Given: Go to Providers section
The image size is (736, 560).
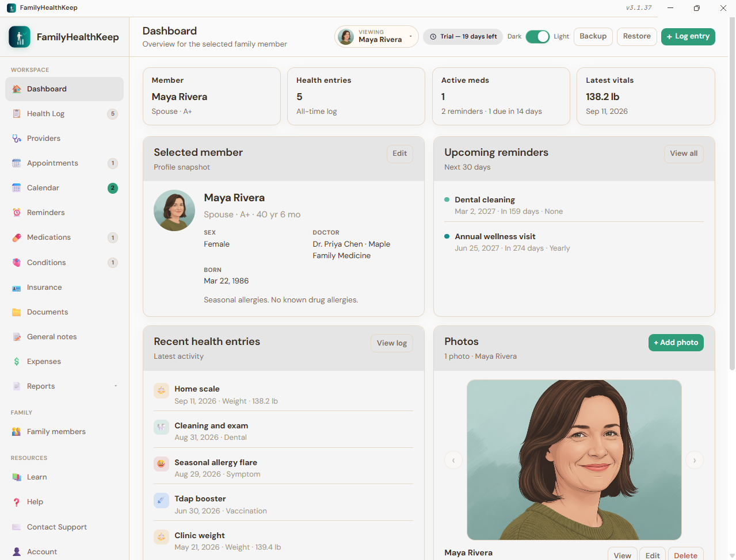Looking at the screenshot, I should point(64,139).
